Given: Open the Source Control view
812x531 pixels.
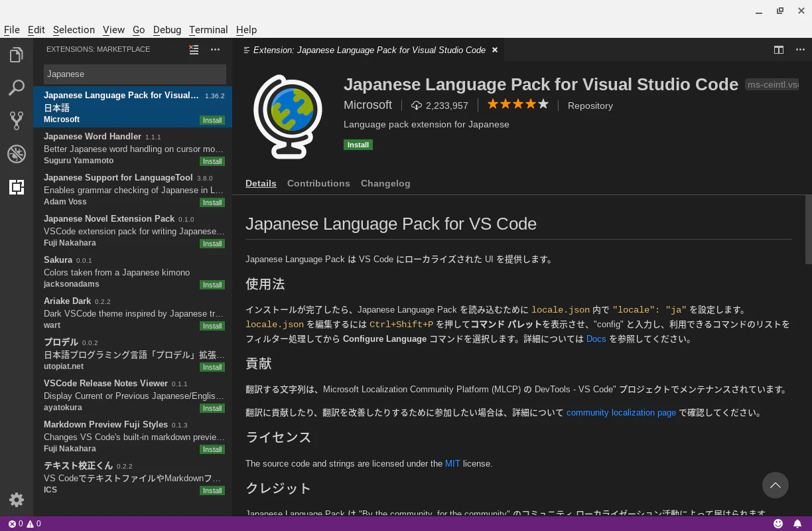Looking at the screenshot, I should 17,120.
